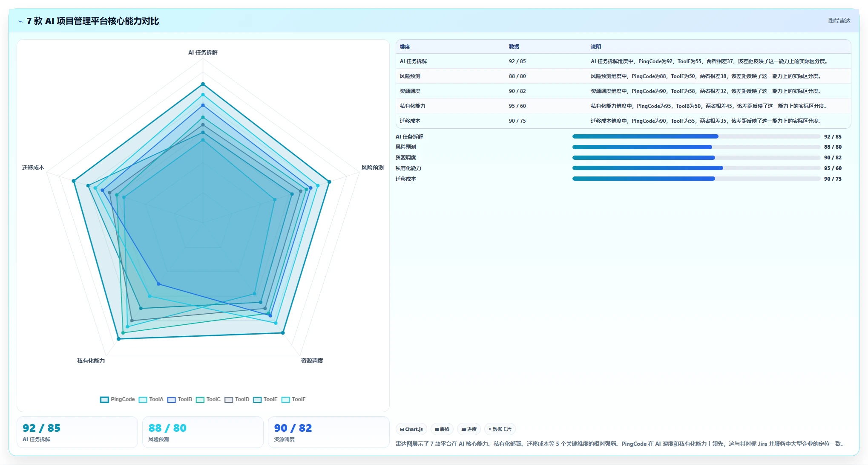Click the summary paragraph starting 雷达图展示了

(x=621, y=444)
